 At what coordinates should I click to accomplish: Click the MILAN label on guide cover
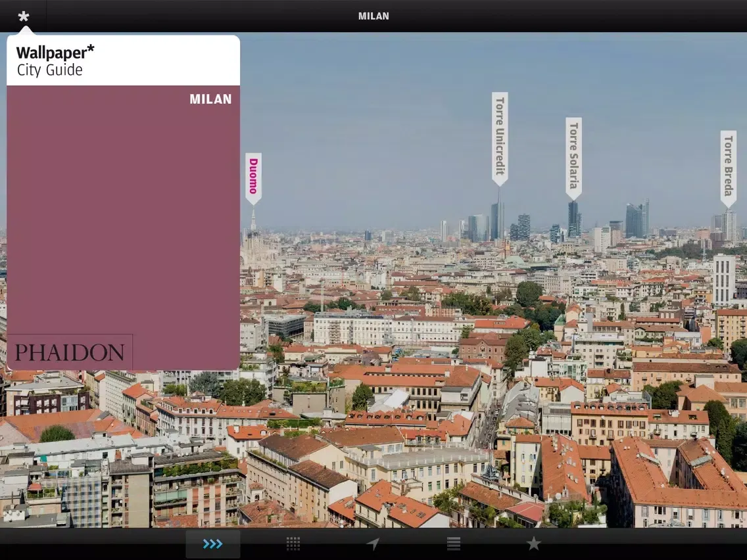tap(210, 99)
